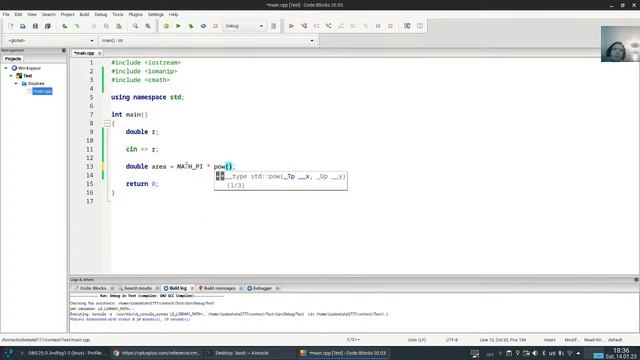Screen dimensions: 640x360
Task: Click the Stop debugger icon
Action: click(x=390, y=26)
